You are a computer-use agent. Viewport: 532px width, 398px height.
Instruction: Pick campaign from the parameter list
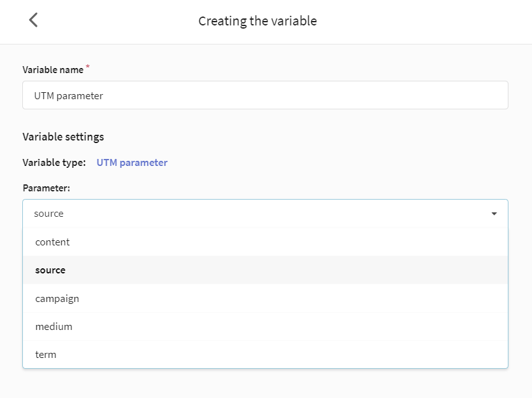click(x=265, y=298)
